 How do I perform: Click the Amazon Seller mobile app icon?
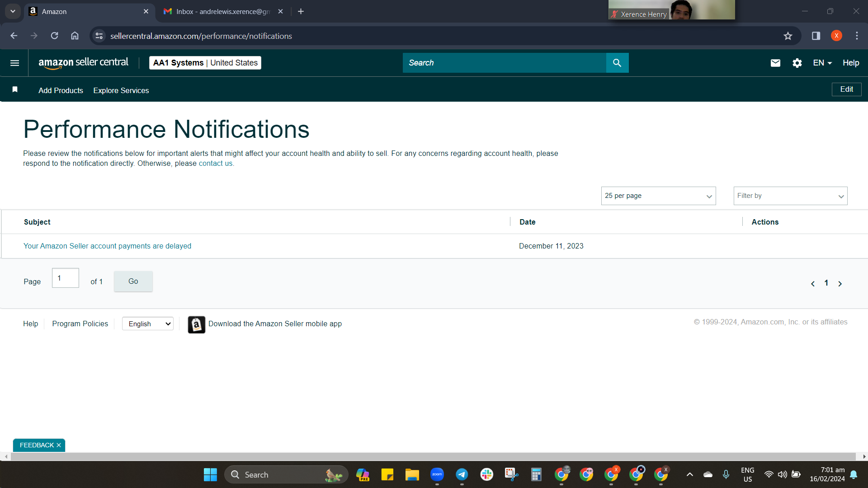click(197, 324)
